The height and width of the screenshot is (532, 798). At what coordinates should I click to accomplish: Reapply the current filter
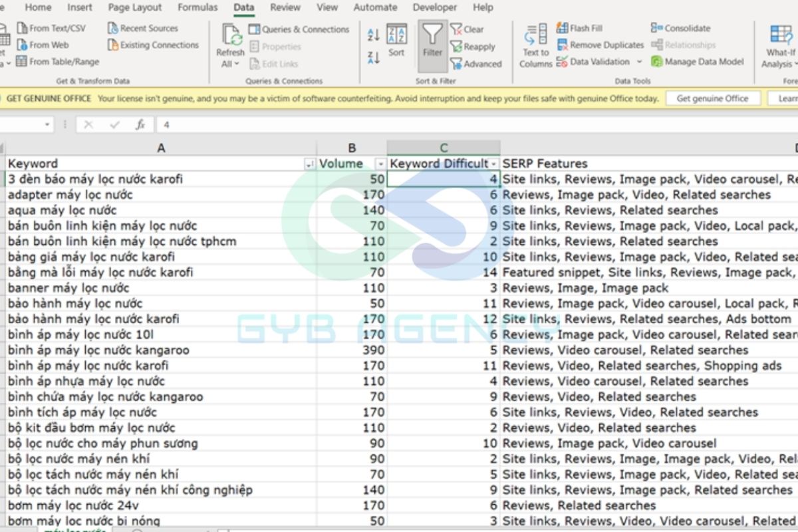473,47
